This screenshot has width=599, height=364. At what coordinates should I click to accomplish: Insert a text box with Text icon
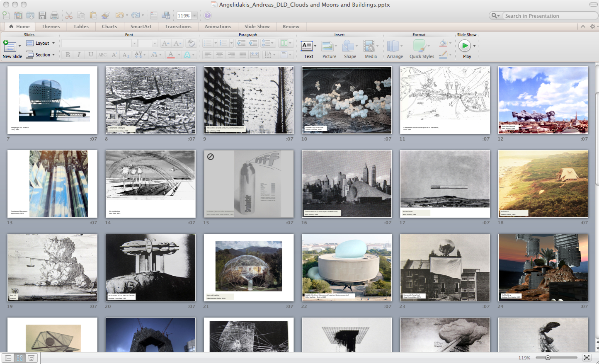click(x=307, y=46)
